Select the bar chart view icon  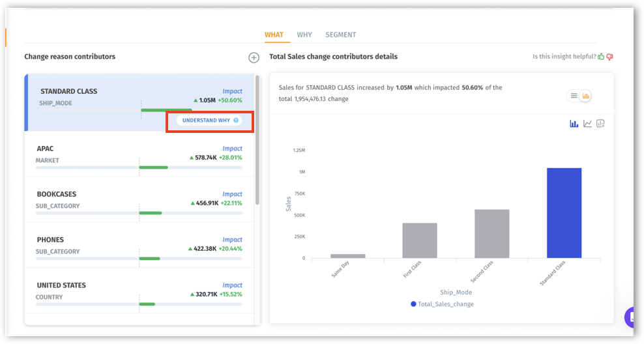pyautogui.click(x=574, y=124)
